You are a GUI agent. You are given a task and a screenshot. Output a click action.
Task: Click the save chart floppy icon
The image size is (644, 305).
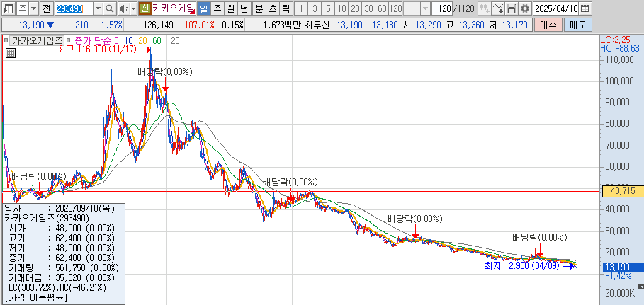[x=511, y=8]
